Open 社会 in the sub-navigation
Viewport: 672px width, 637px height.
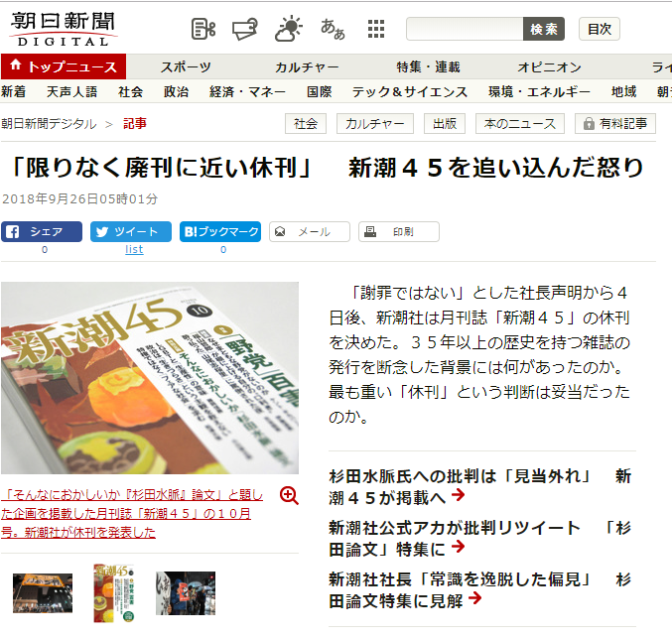pyautogui.click(x=130, y=91)
